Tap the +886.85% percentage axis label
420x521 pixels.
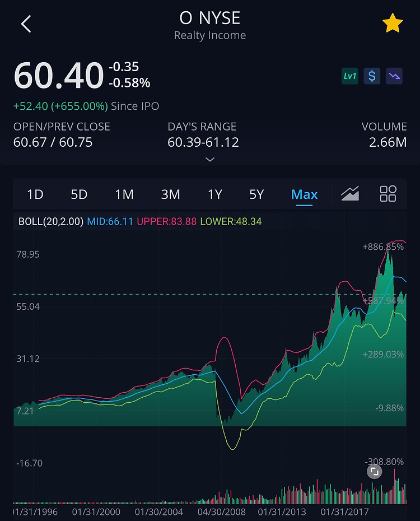pyautogui.click(x=383, y=247)
